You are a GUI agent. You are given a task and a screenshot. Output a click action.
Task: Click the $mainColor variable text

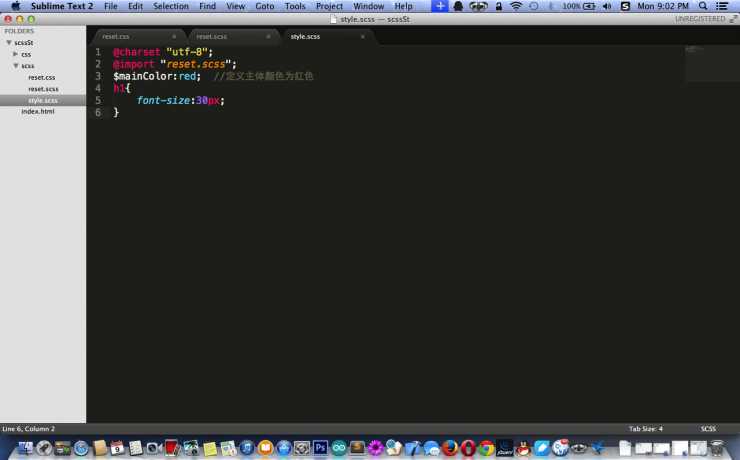click(x=144, y=76)
